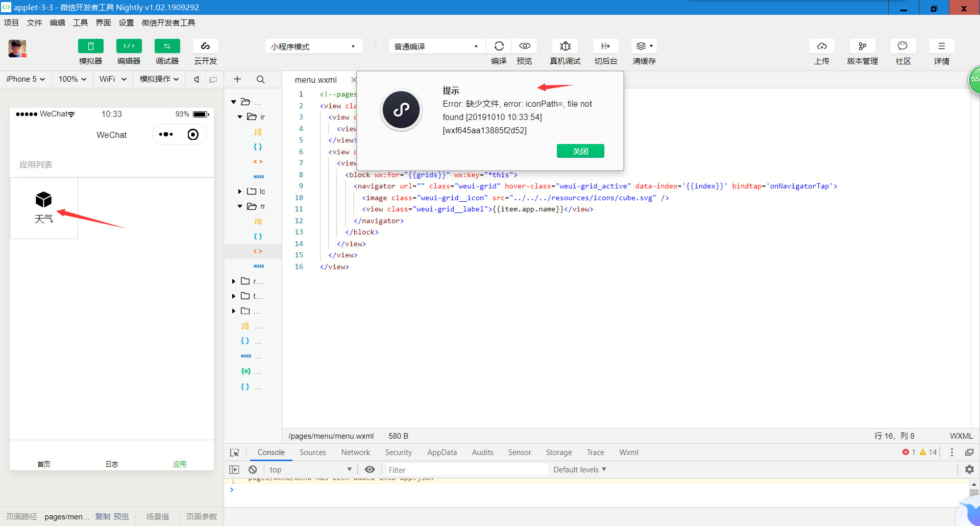
Task: Open the 普通编译 compile mode dropdown
Action: [x=436, y=46]
